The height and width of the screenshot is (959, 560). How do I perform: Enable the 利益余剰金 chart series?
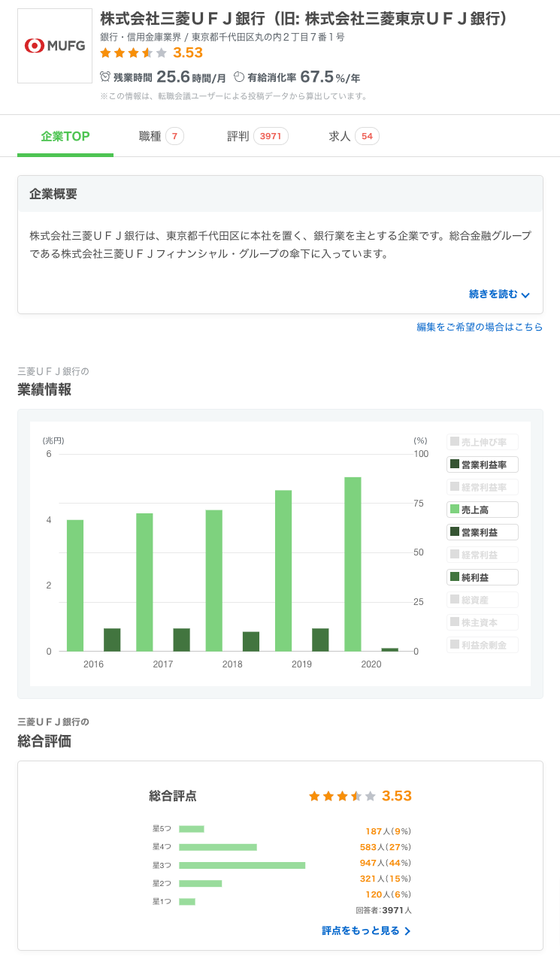coord(483,645)
